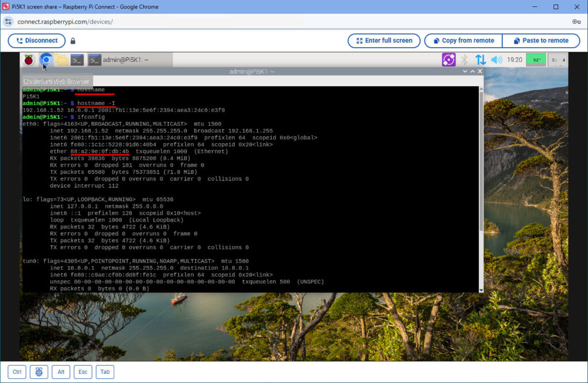Click the lock icon beside Disconnect

point(73,41)
